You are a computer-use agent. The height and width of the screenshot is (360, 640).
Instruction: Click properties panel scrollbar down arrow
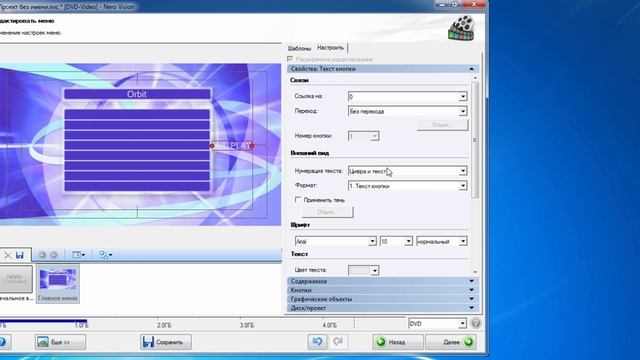click(x=475, y=272)
